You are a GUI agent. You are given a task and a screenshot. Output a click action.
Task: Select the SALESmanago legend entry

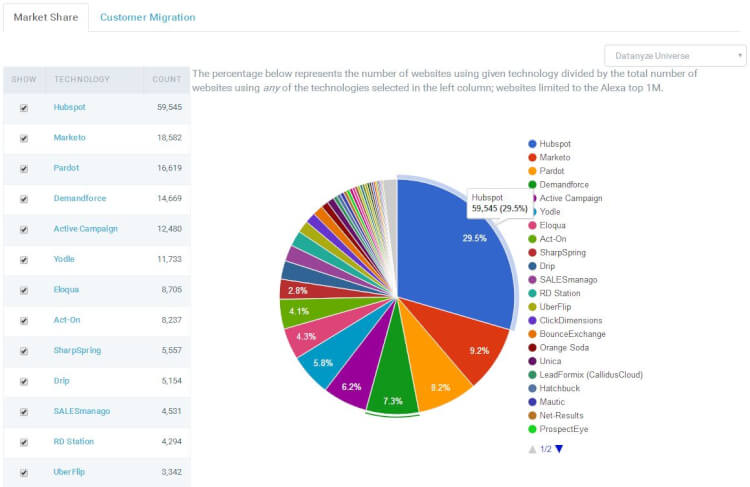coord(562,279)
